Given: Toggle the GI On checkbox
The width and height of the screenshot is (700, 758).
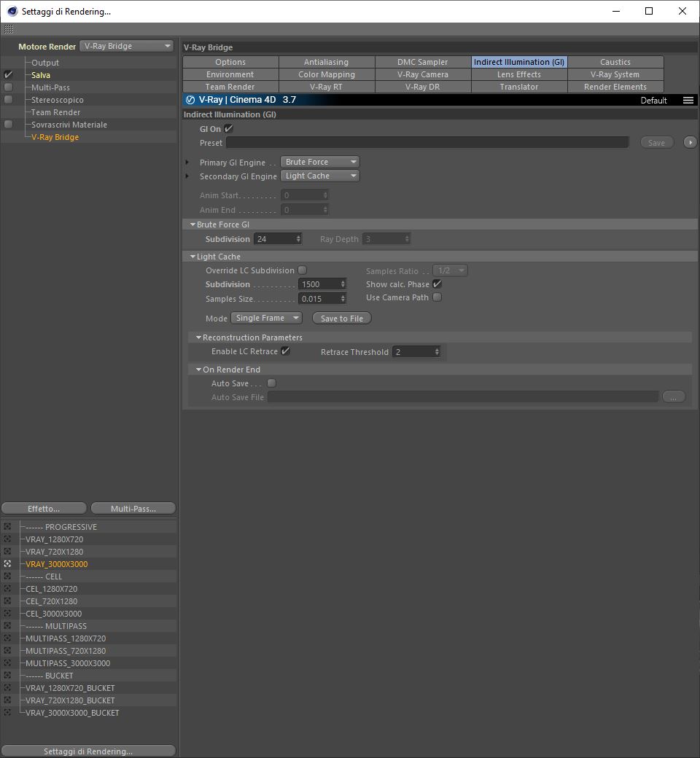Looking at the screenshot, I should click(x=228, y=128).
